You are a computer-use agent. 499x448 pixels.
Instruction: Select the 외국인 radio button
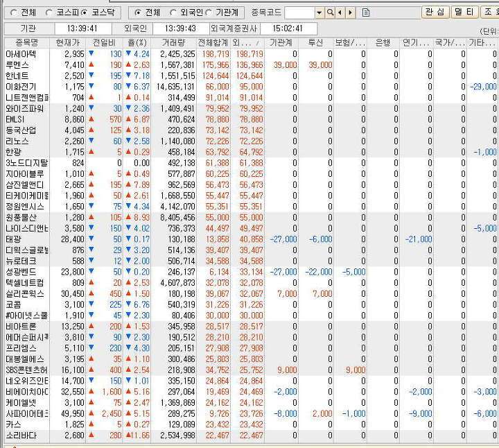coord(173,13)
